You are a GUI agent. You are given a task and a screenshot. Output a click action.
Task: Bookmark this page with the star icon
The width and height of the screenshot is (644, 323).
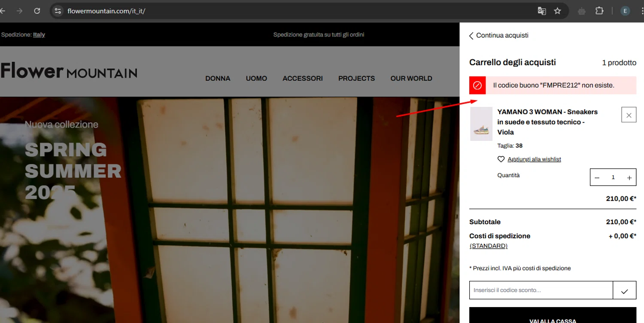[x=557, y=11]
